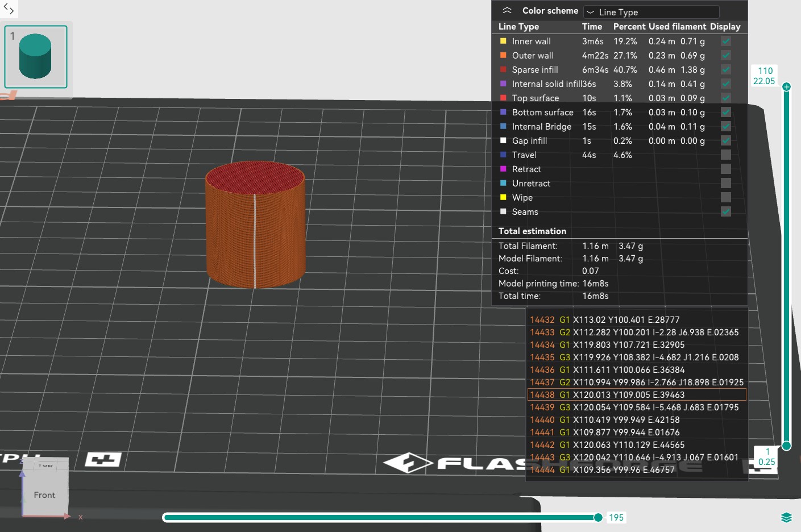Click the code brackets icon at top left
The width and height of the screenshot is (801, 532).
(9, 9)
